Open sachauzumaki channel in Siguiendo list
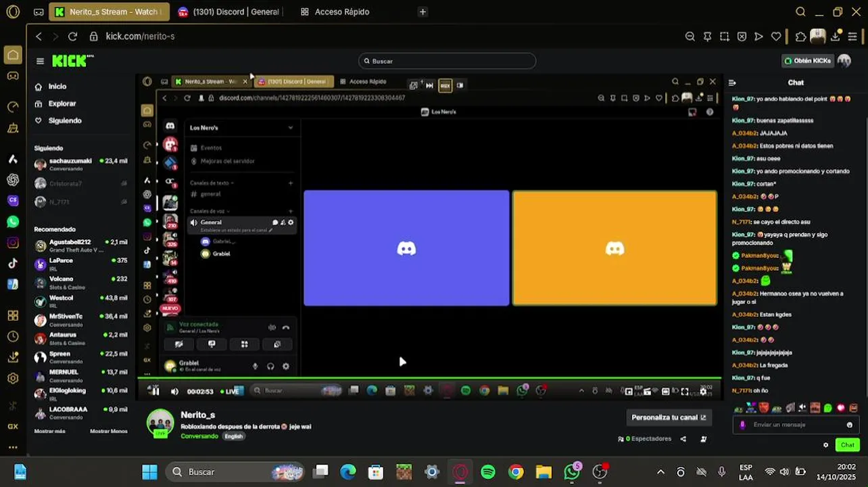Image resolution: width=868 pixels, height=487 pixels. pos(81,164)
